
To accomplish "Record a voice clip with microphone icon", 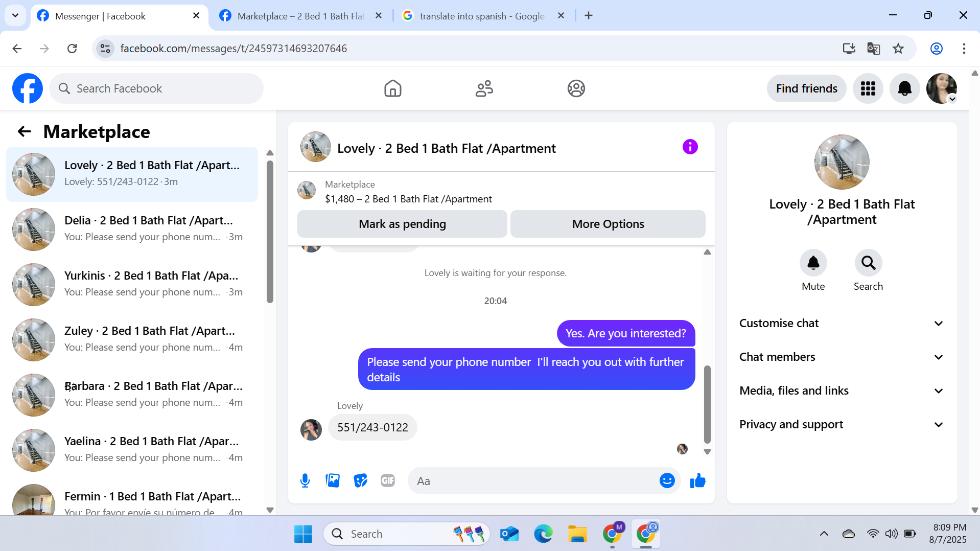I will [x=305, y=480].
